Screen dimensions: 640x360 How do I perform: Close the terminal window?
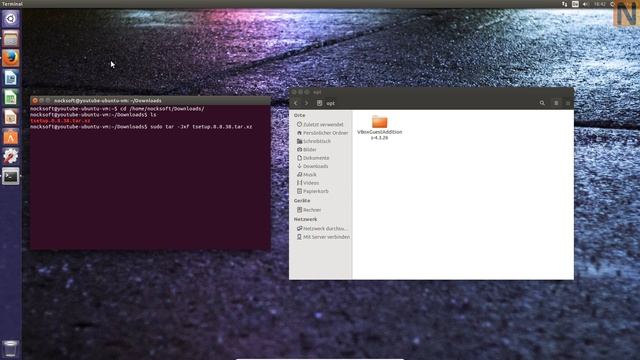[x=35, y=100]
